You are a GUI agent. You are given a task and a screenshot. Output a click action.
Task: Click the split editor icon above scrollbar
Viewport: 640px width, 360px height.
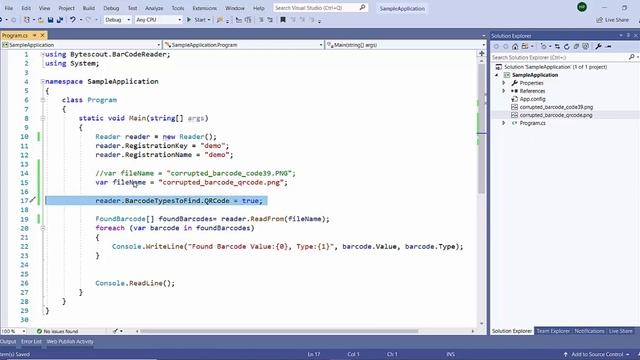pos(482,53)
